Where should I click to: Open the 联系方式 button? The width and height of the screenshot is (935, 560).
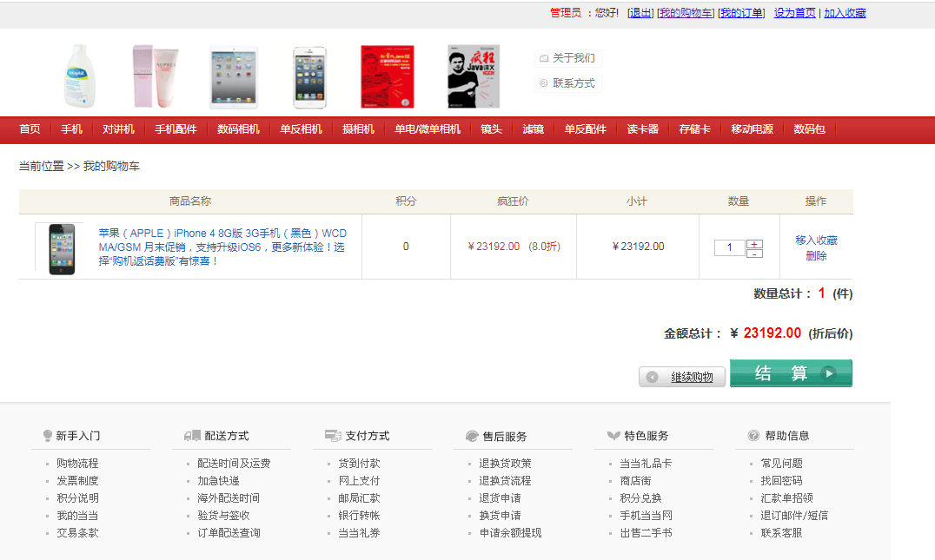567,82
